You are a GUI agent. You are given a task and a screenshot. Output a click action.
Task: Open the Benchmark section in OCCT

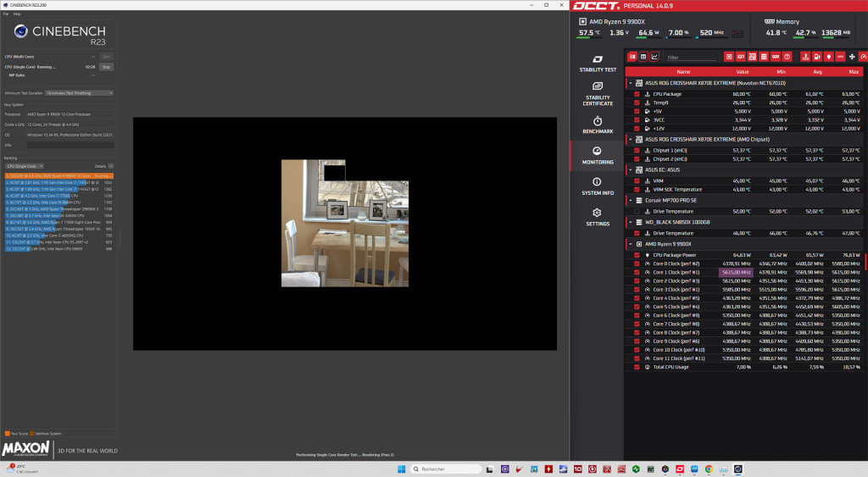(x=598, y=125)
